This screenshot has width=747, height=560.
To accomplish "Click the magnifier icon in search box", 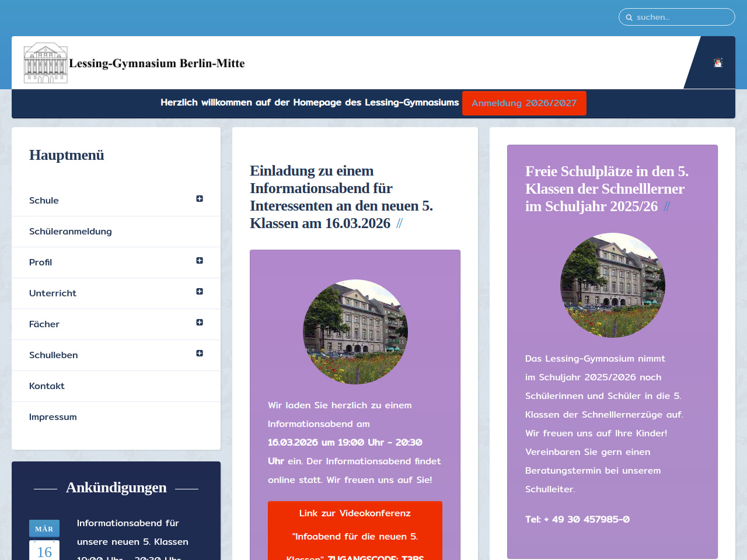I will [629, 17].
